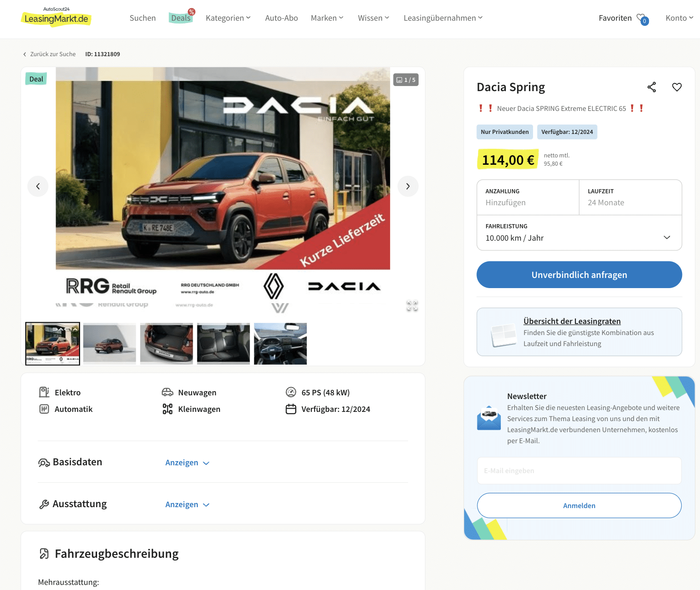Click the Deals percent badge icon
This screenshot has width=700, height=590.
tap(191, 12)
